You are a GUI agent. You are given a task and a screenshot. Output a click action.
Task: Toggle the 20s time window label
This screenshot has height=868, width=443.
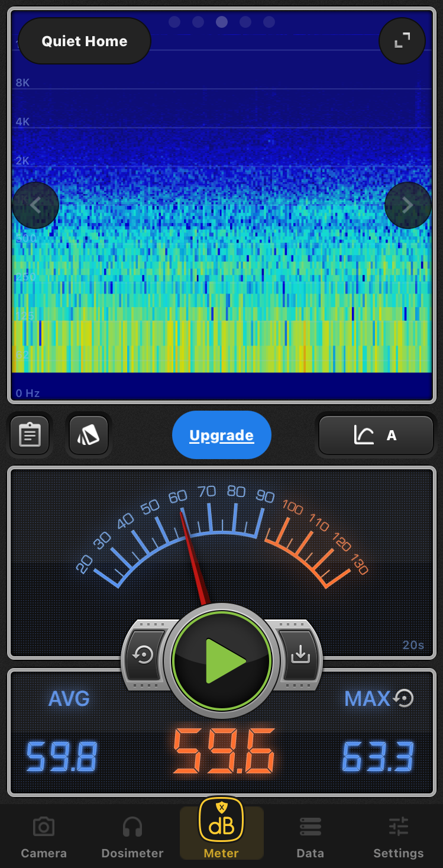tap(413, 645)
